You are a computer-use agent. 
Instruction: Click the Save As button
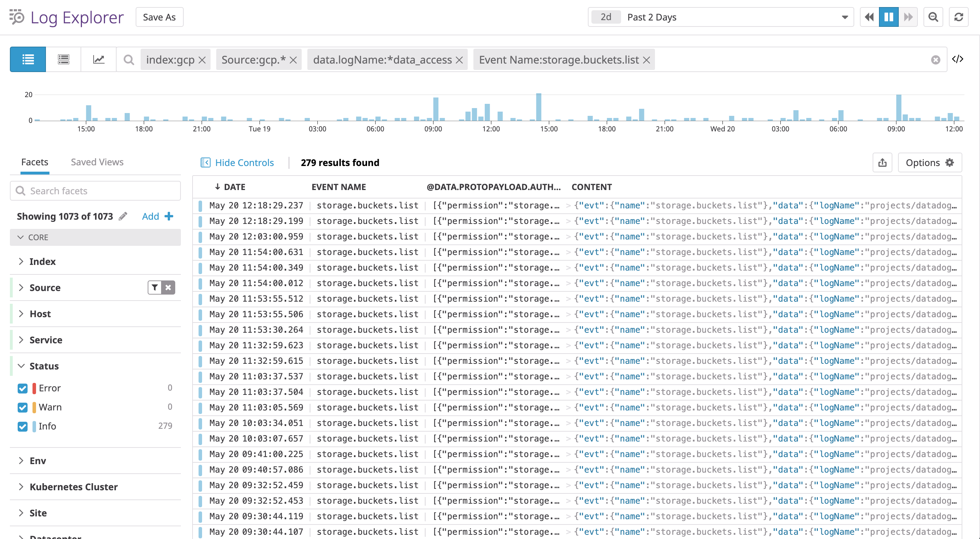(159, 17)
